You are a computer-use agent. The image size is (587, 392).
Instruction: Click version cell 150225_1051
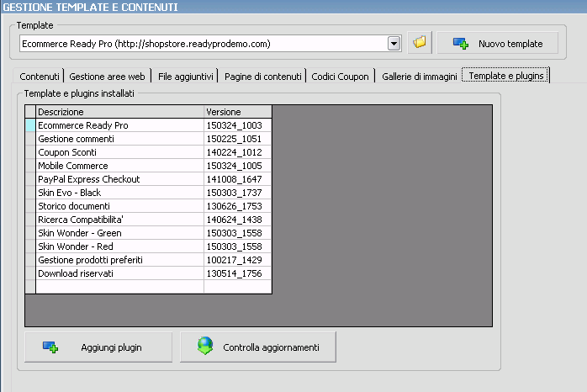pyautogui.click(x=238, y=139)
